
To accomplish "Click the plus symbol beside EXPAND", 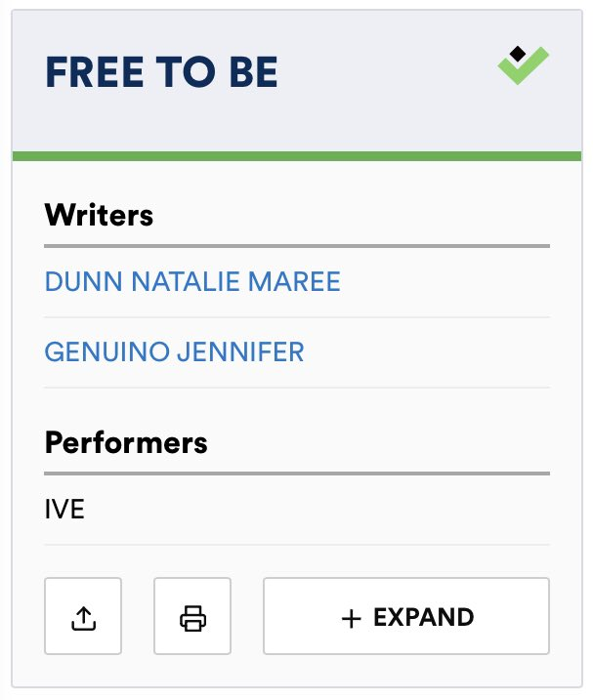I will pos(352,617).
